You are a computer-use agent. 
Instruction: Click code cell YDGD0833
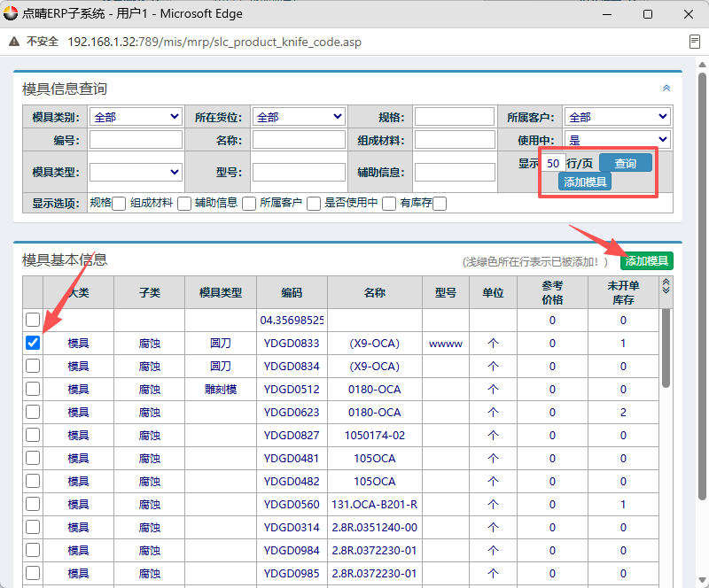point(292,343)
